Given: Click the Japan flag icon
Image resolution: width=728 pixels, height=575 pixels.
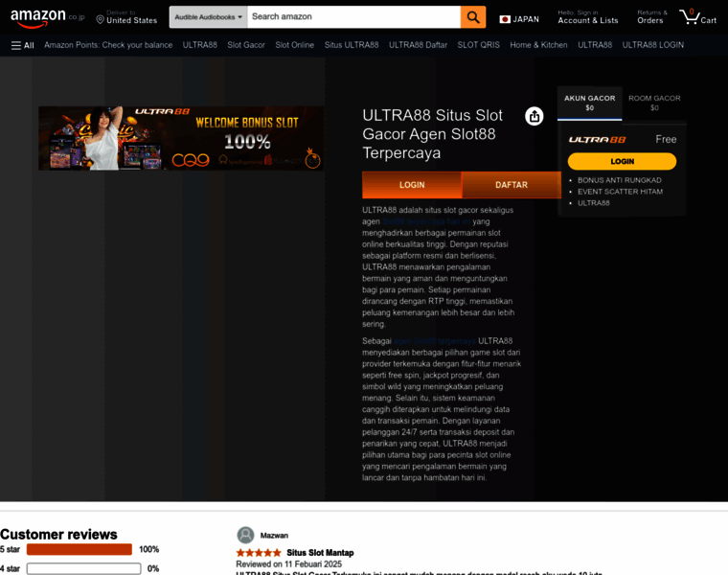Looking at the screenshot, I should 505,19.
